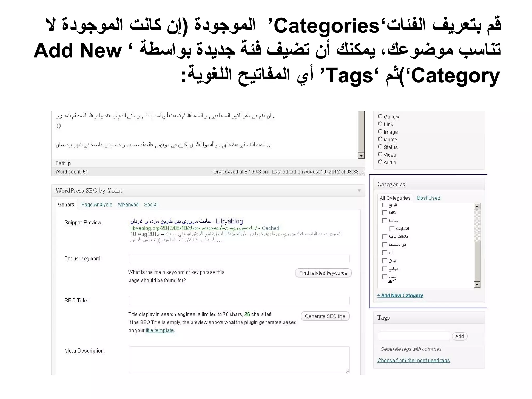Tick the علاقات دولية category checkbox
The image size is (532, 399).
point(385,237)
